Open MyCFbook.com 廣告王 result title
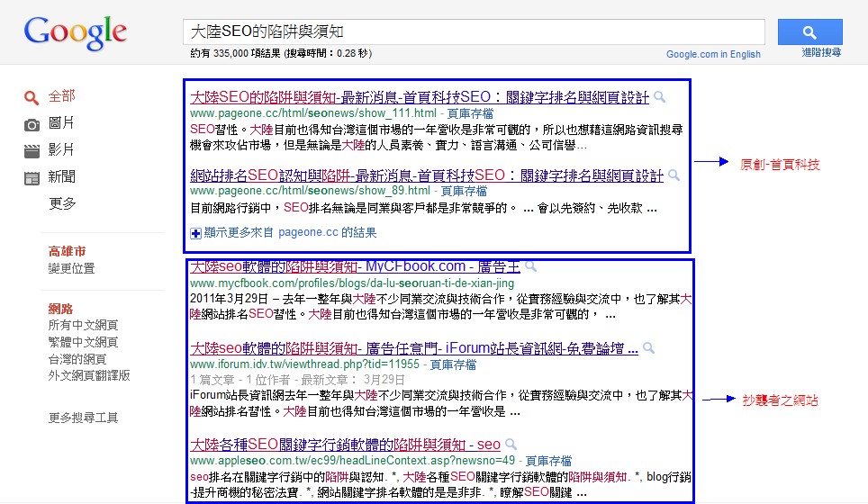The width and height of the screenshot is (868, 504). (x=355, y=266)
